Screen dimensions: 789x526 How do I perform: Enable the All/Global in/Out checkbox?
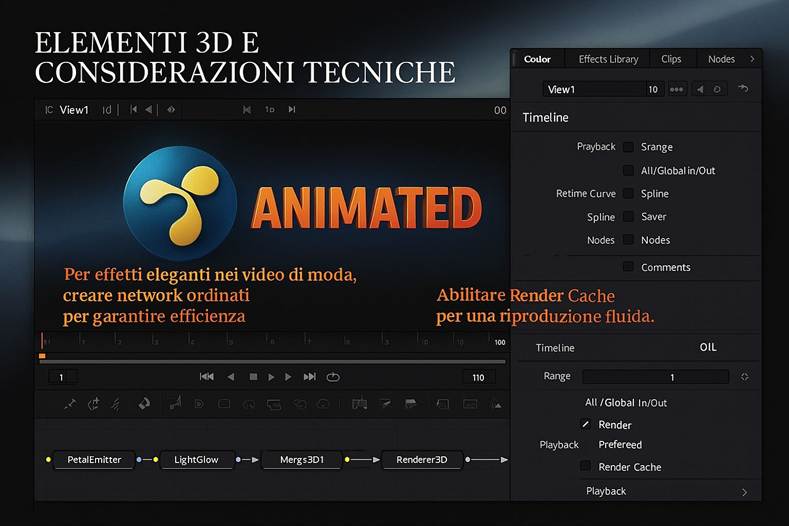click(628, 170)
